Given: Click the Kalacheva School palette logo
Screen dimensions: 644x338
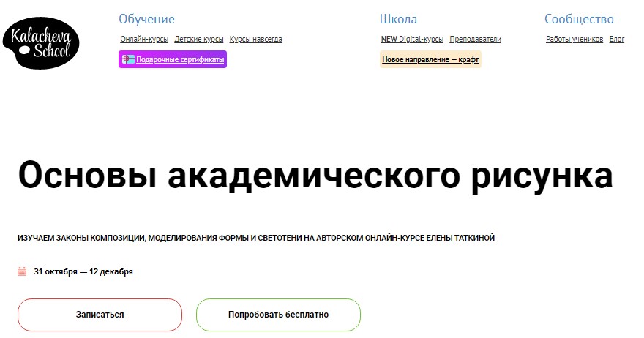Looking at the screenshot, I should tap(40, 43).
